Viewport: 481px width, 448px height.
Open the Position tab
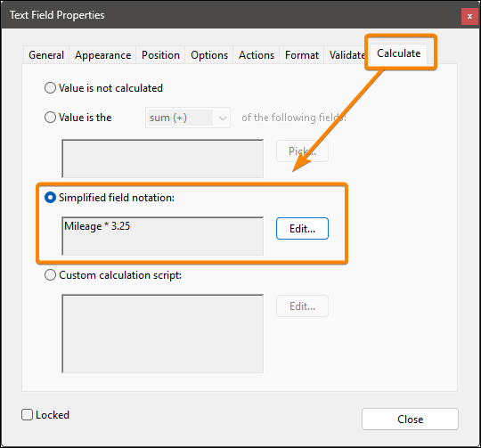click(x=160, y=55)
